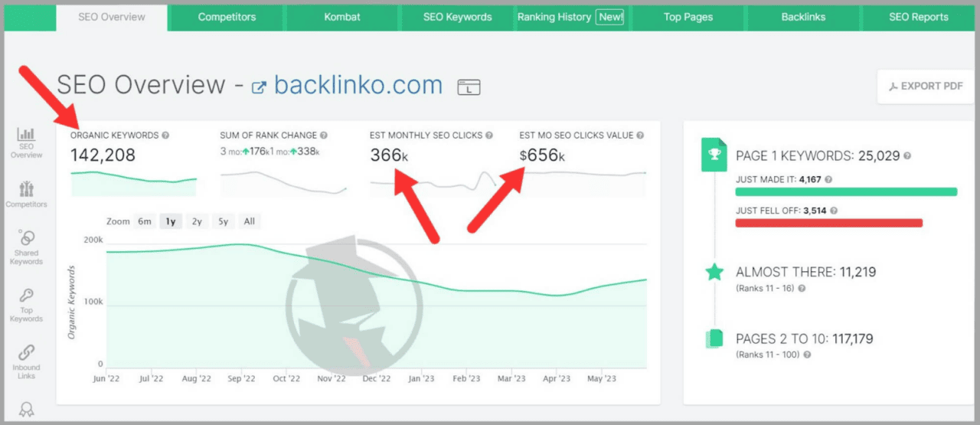The height and width of the screenshot is (425, 980).
Task: Click the external link icon beside backlinko.com
Action: click(259, 87)
